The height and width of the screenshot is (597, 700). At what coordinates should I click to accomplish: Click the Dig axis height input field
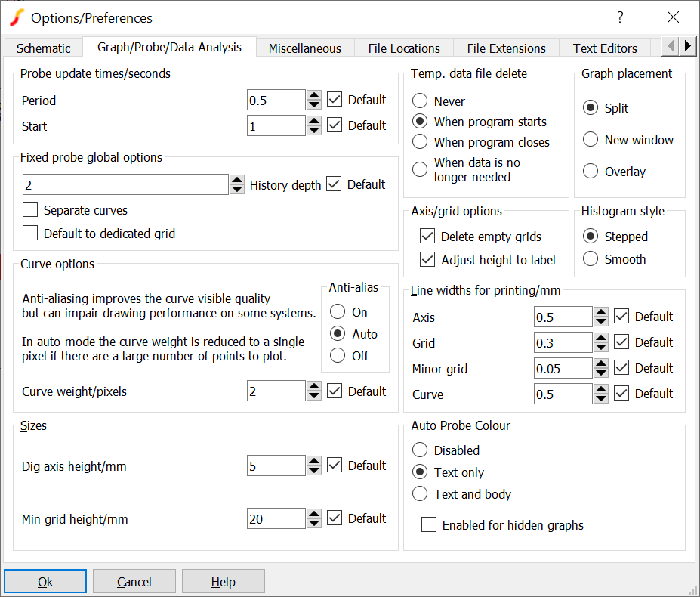click(276, 466)
